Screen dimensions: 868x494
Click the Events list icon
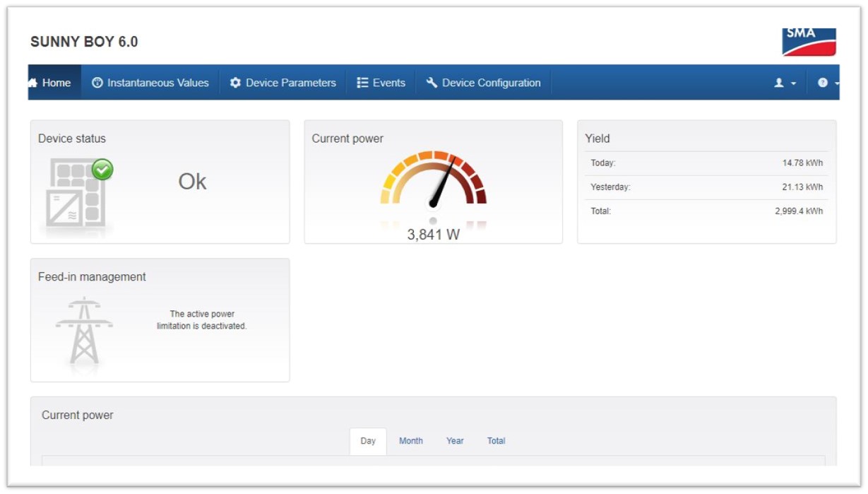click(x=362, y=83)
